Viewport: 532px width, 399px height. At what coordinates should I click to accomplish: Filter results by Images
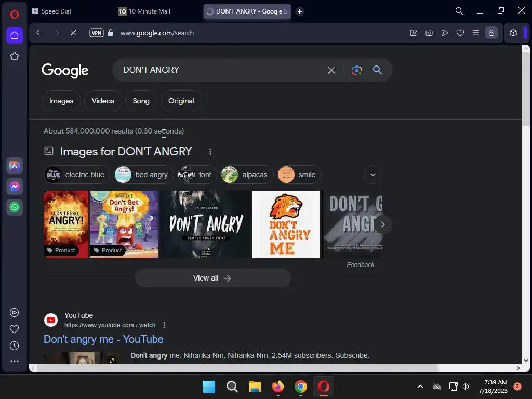point(61,101)
